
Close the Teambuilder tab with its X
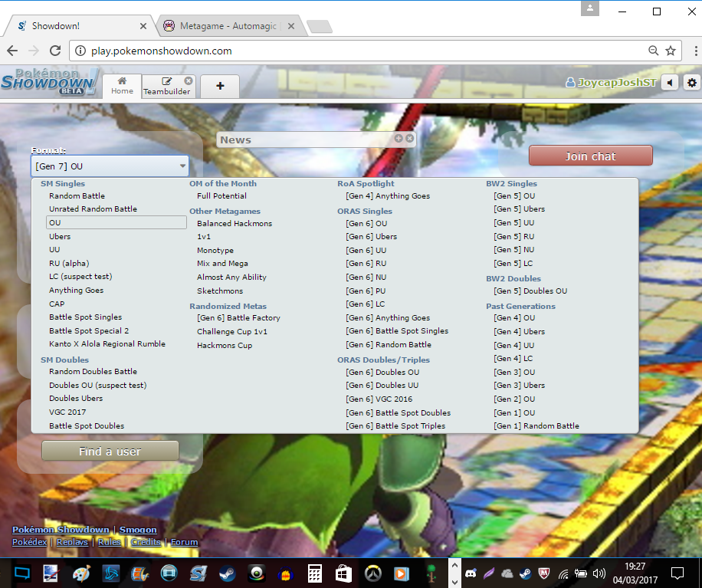tap(189, 80)
